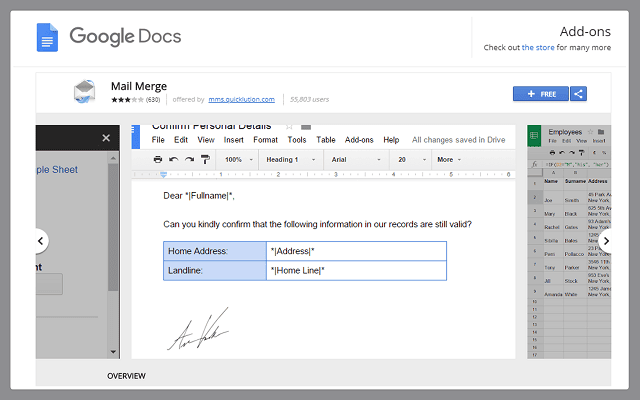Close the dark sidebar with the X icon
The width and height of the screenshot is (640, 400).
[x=106, y=138]
